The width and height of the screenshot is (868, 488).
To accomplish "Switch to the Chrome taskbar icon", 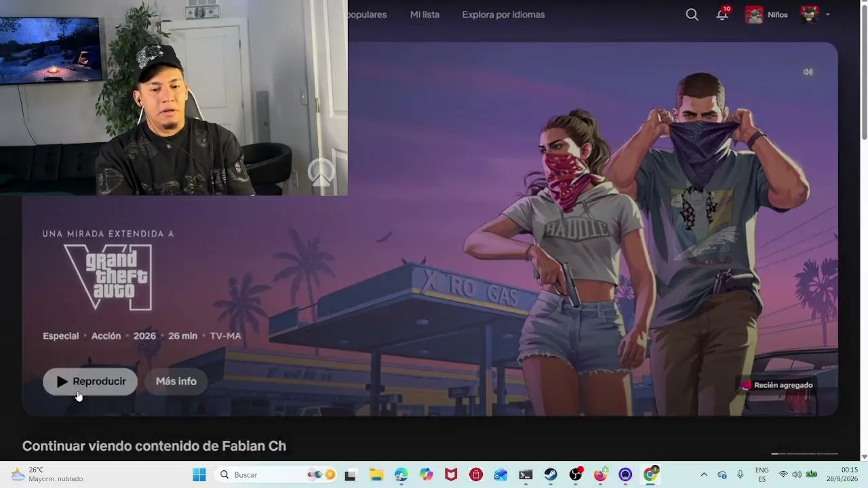I will click(651, 475).
